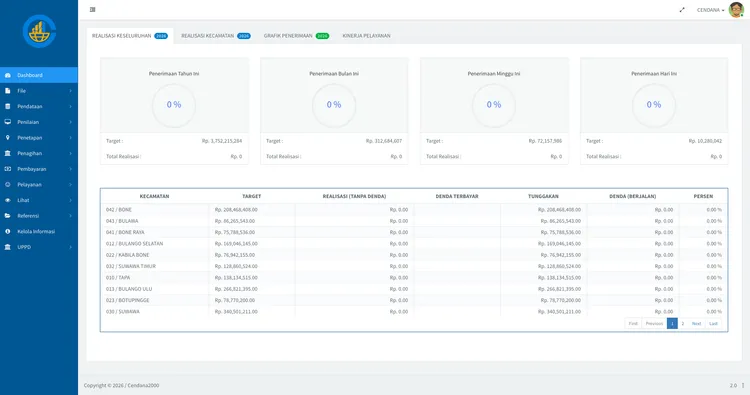The height and width of the screenshot is (395, 750).
Task: Expand the Pendataan submenu chevron
Action: pos(70,106)
